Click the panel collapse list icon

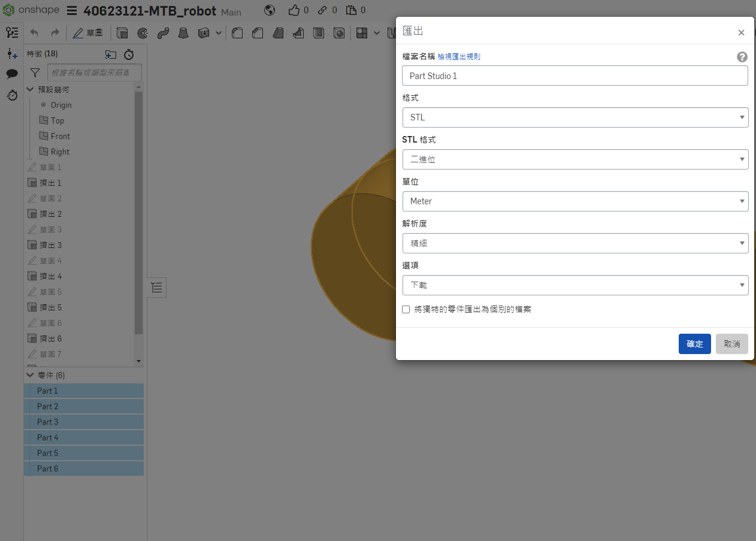tap(157, 288)
